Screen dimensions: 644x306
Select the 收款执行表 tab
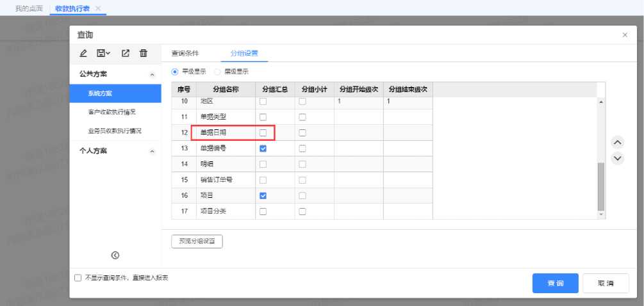72,8
